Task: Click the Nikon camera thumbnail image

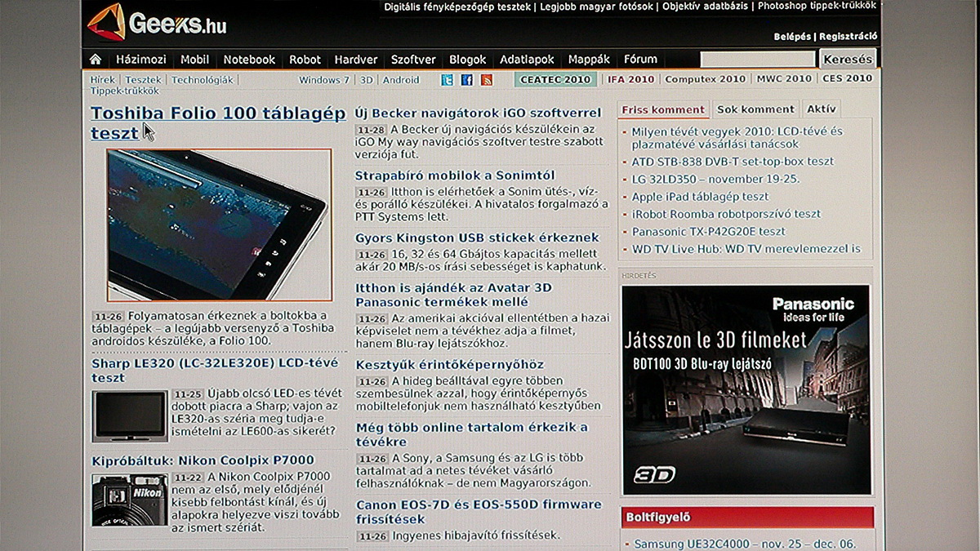Action: tap(130, 500)
